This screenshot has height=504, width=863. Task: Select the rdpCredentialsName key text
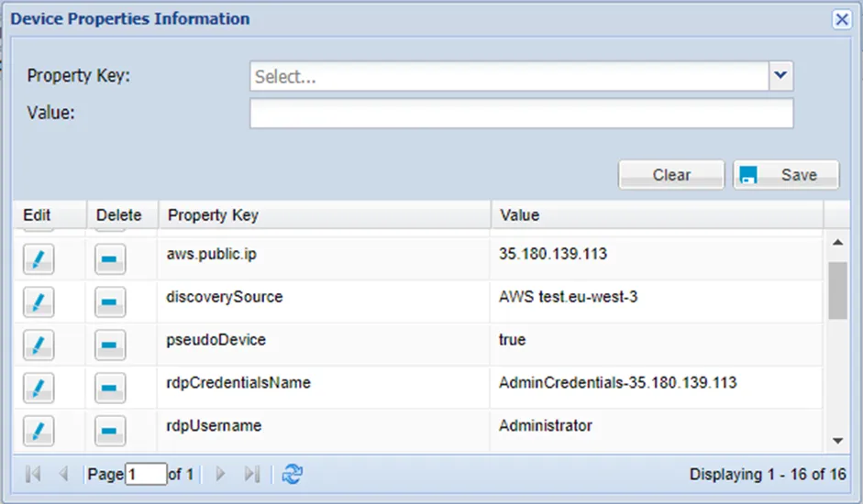point(238,383)
